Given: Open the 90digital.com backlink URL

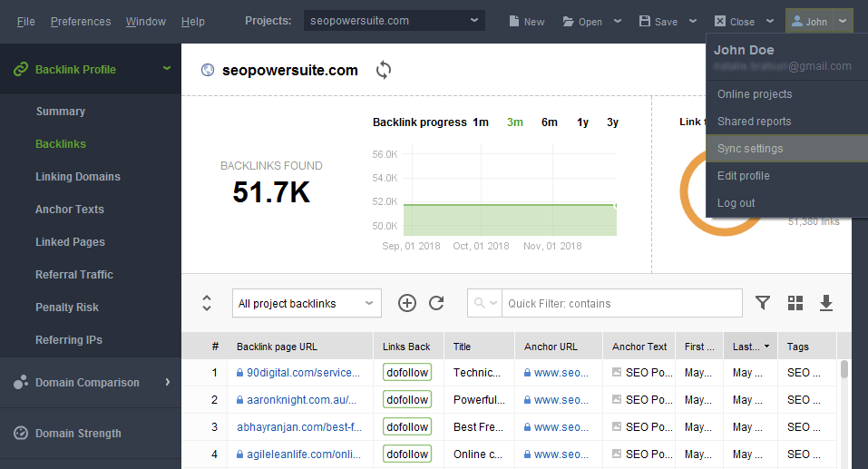Looking at the screenshot, I should pos(303,373).
